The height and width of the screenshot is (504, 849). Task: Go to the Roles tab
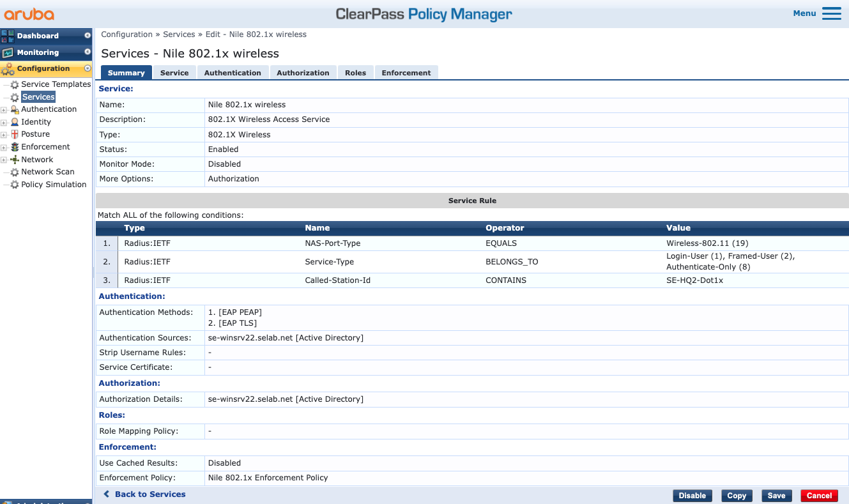coord(355,73)
